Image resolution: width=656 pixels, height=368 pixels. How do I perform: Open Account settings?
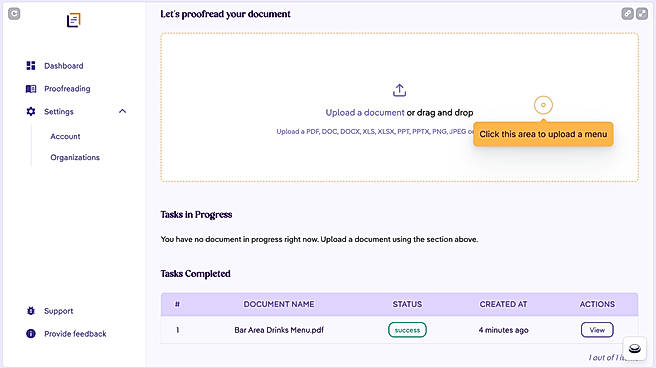click(65, 136)
